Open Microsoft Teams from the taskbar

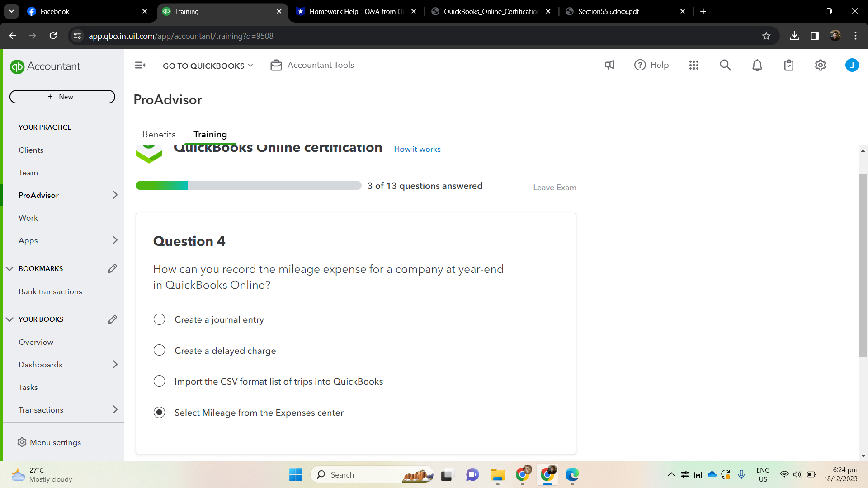(x=472, y=474)
